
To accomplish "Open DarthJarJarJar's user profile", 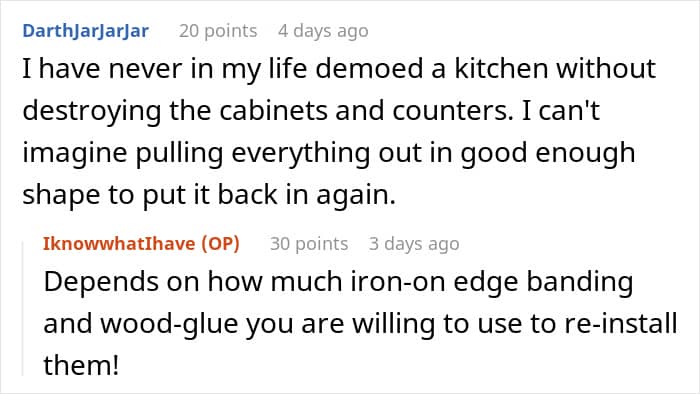I will click(86, 31).
